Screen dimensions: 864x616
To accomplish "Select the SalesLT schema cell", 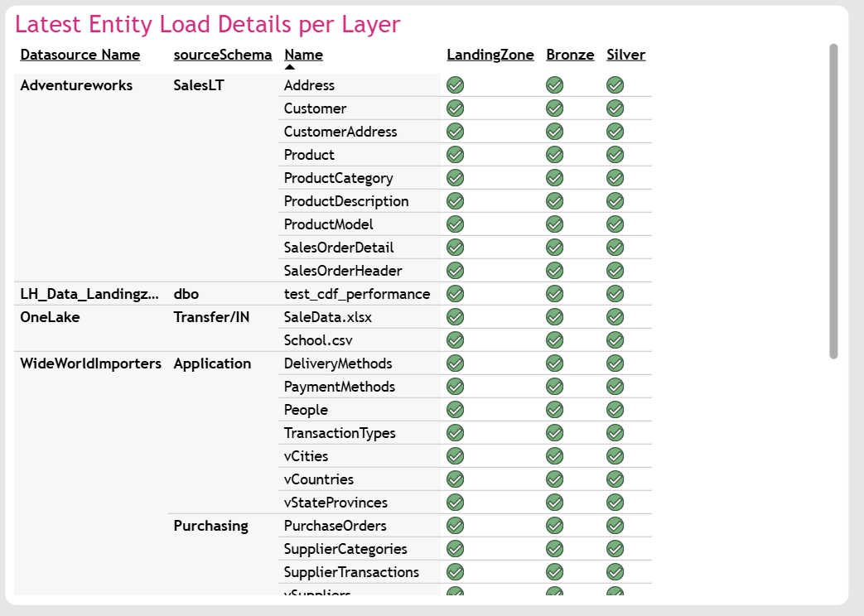I will 198,85.
